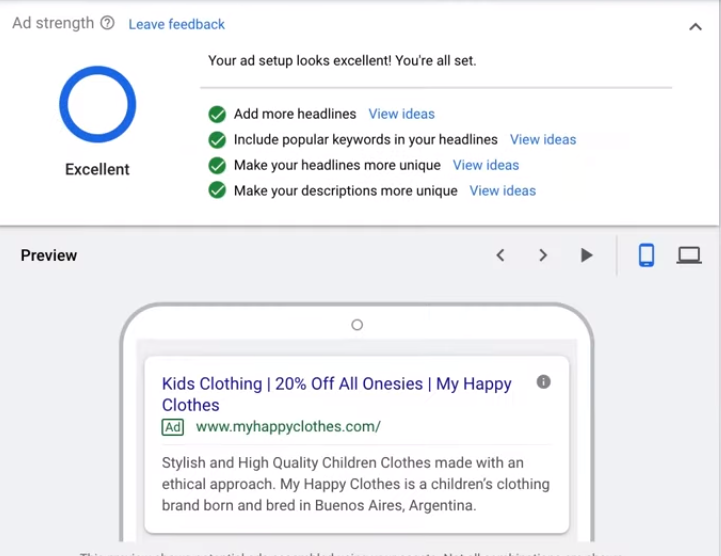Open View ideas for Add more headlines

click(x=401, y=114)
